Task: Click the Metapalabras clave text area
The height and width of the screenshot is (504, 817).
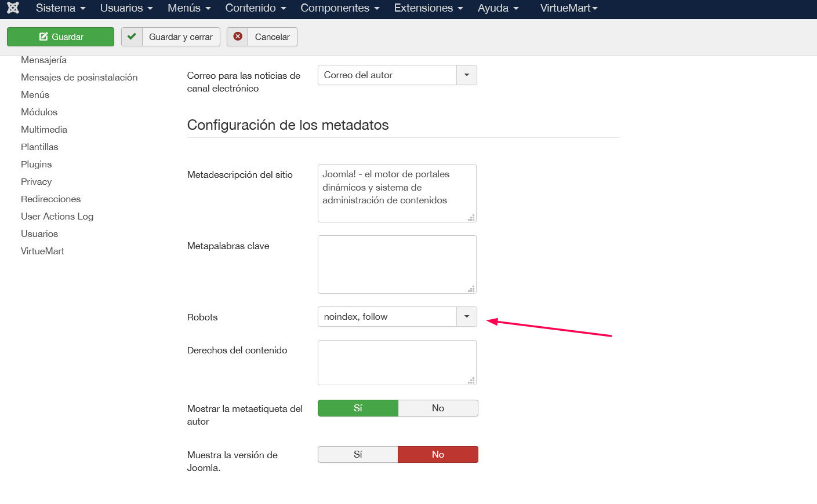Action: pyautogui.click(x=397, y=264)
